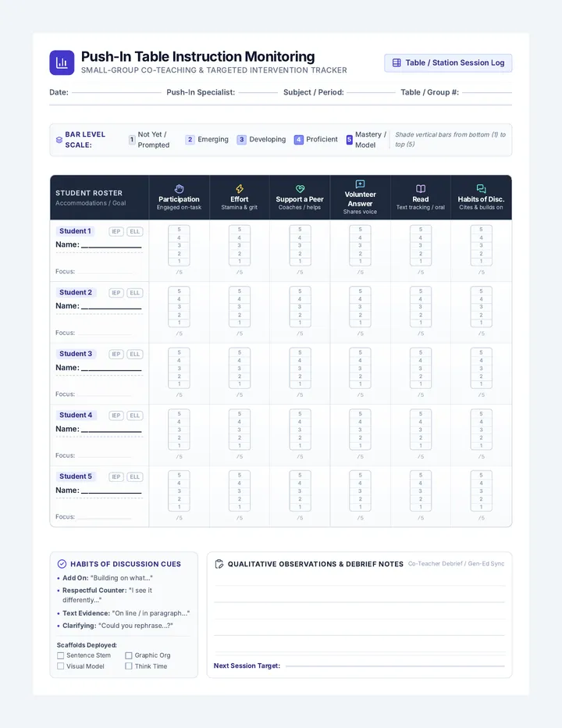
Task: Click the first debrief notes writing line
Action: tap(359, 585)
